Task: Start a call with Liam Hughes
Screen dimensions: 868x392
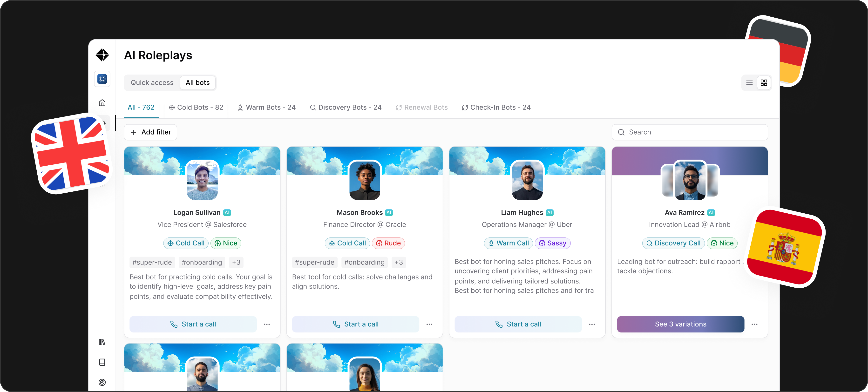Action: (518, 324)
